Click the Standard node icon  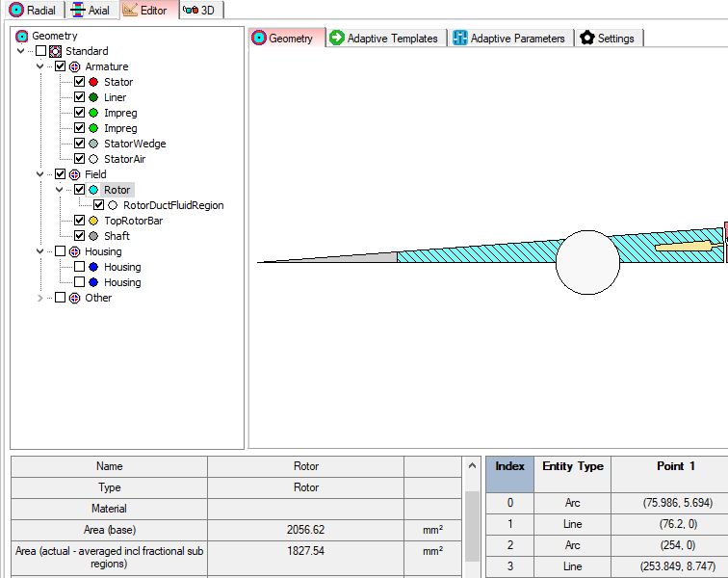pyautogui.click(x=55, y=51)
